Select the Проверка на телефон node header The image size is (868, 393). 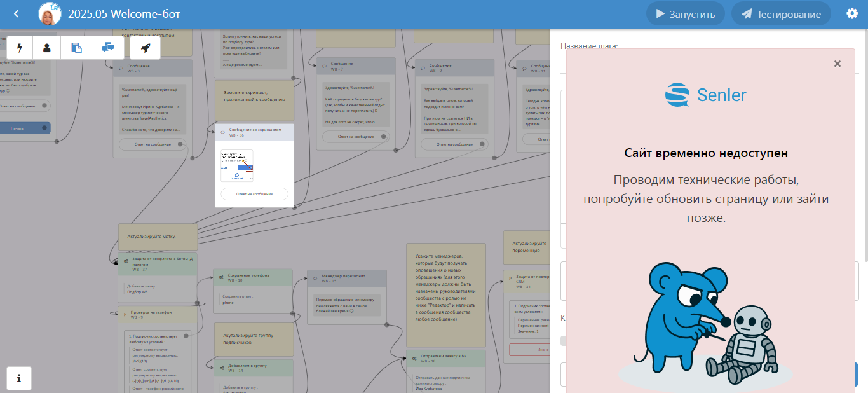[158, 314]
